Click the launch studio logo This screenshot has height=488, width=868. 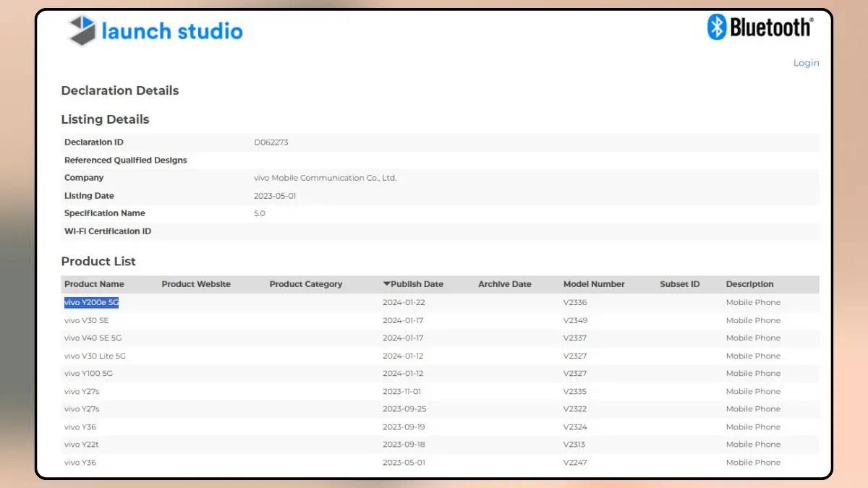[155, 31]
